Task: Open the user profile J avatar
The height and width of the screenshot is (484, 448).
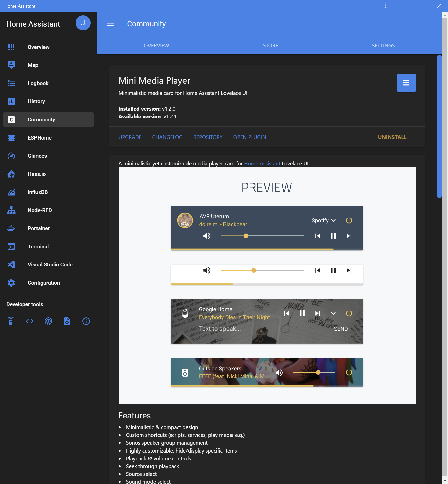Action: coord(83,23)
